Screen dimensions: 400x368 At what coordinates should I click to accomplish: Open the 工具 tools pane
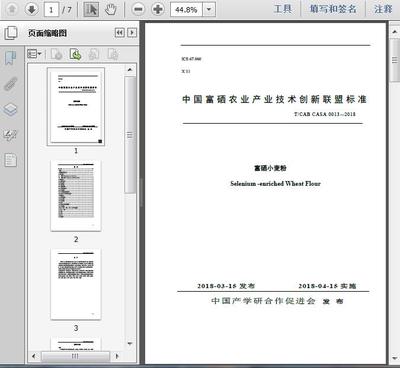click(283, 9)
